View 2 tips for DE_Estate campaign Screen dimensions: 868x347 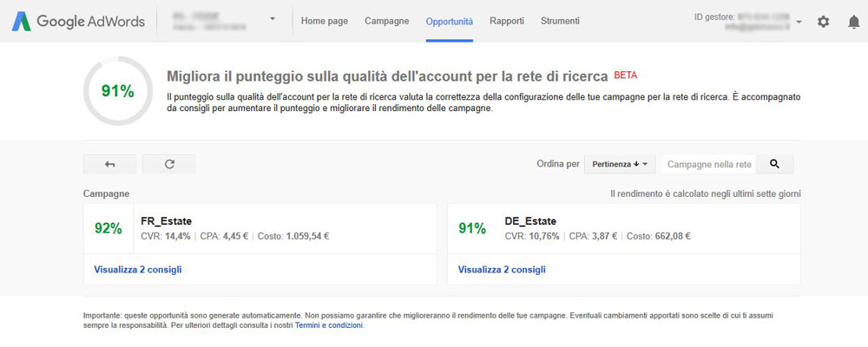[x=502, y=270]
